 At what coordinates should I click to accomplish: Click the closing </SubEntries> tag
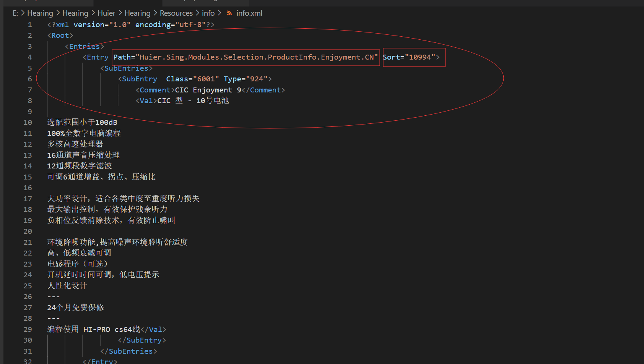coord(128,351)
